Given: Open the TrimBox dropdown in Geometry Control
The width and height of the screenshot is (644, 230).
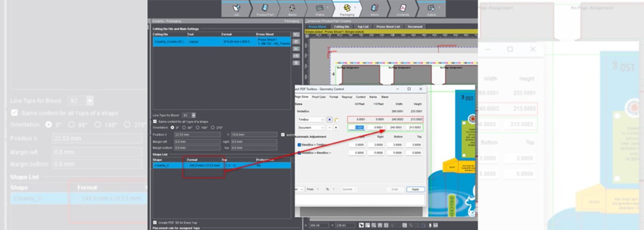Looking at the screenshot, I should [x=310, y=120].
